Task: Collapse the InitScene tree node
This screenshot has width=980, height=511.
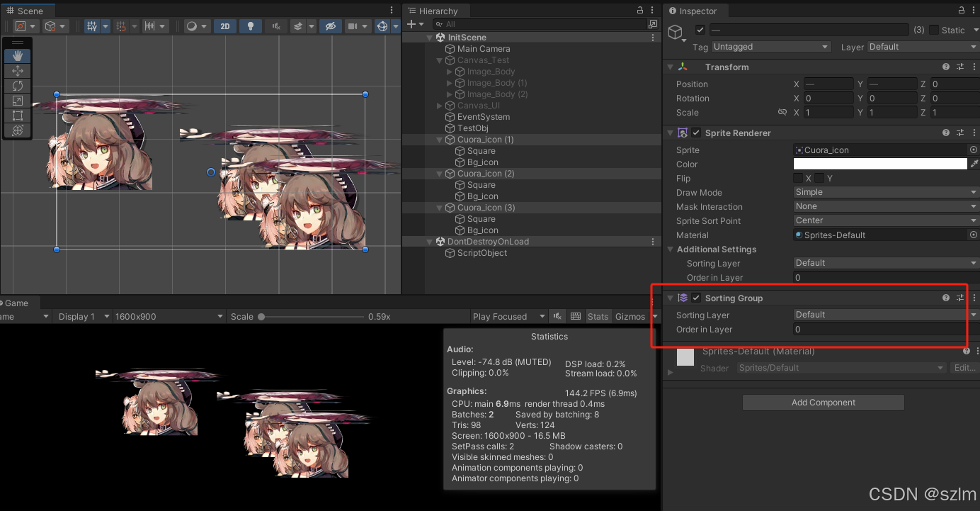Action: [430, 38]
